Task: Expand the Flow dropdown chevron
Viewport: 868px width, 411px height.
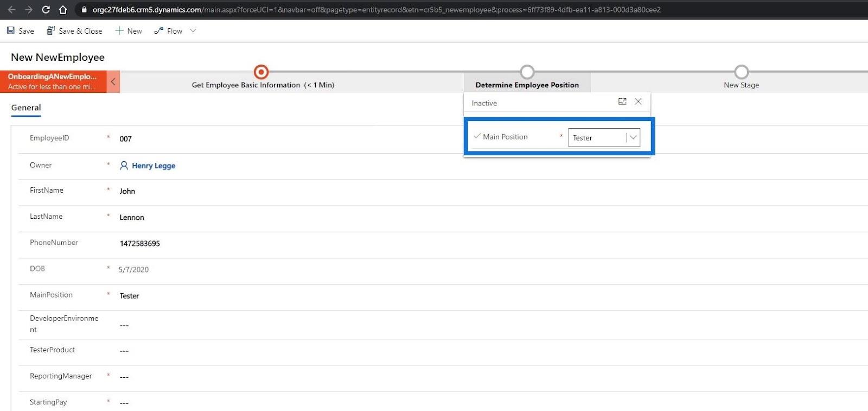Action: (193, 31)
